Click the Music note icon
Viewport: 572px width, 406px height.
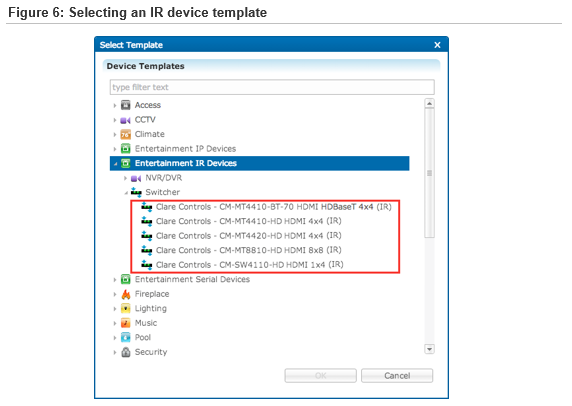[x=125, y=323]
